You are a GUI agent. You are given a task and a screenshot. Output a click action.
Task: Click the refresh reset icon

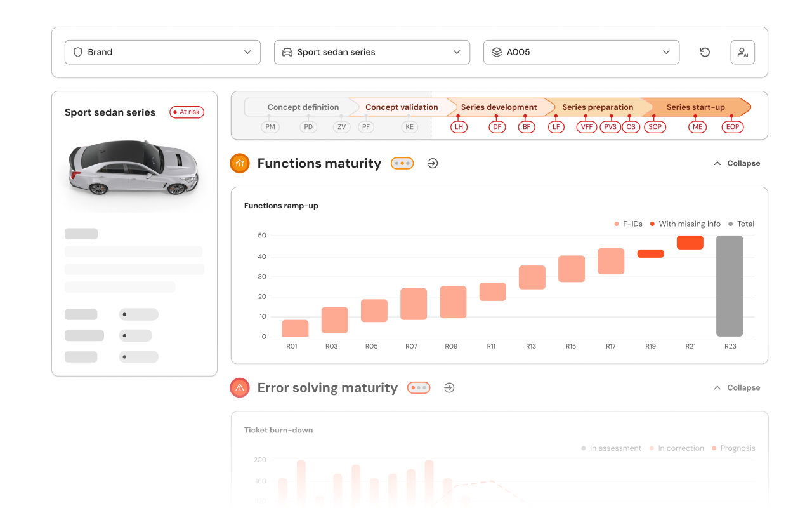[705, 52]
